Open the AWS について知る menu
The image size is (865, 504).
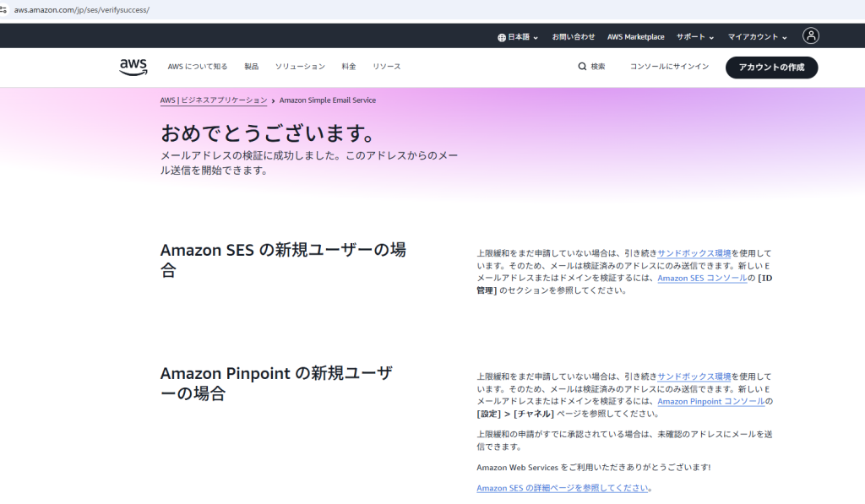point(198,67)
